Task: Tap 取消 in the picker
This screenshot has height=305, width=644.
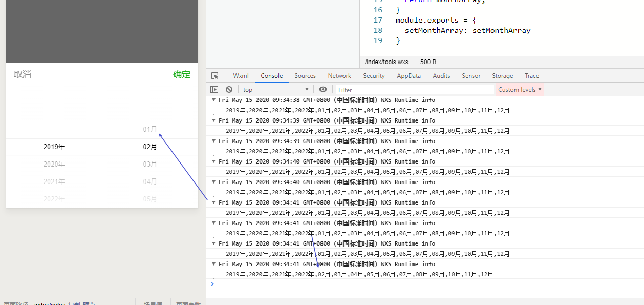Action: pos(23,74)
